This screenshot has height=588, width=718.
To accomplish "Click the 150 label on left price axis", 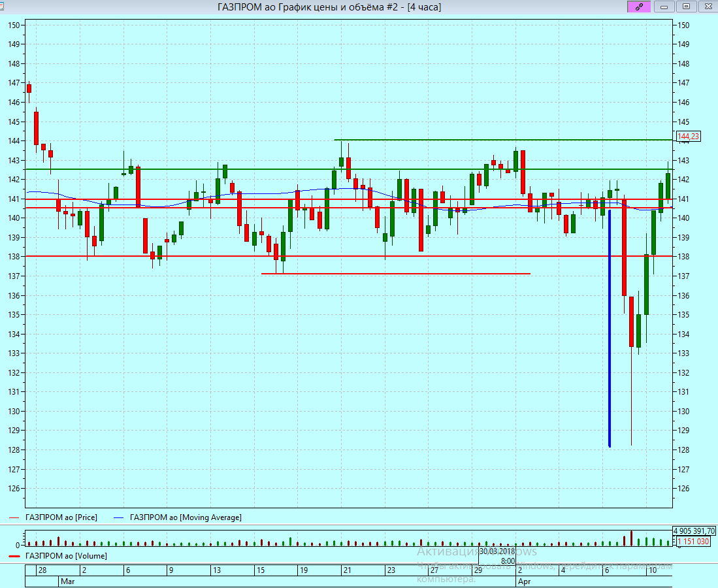I will click(x=14, y=25).
